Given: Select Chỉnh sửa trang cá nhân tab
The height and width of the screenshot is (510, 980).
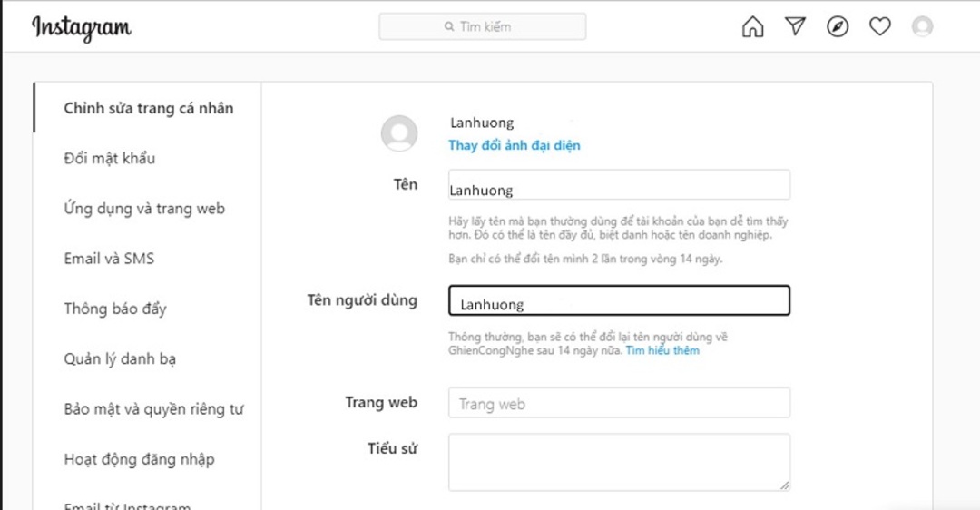Looking at the screenshot, I should [148, 108].
